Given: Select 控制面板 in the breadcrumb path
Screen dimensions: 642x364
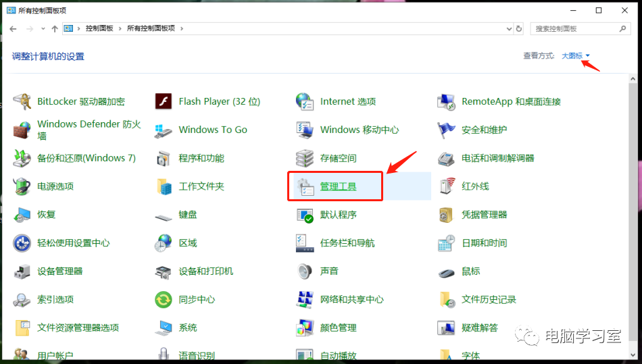Looking at the screenshot, I should click(99, 28).
